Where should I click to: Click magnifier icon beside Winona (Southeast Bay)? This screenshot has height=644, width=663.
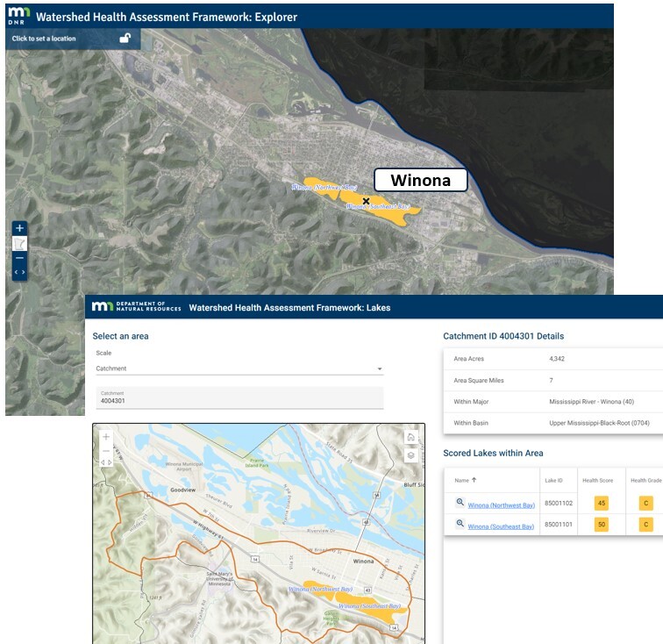click(460, 525)
